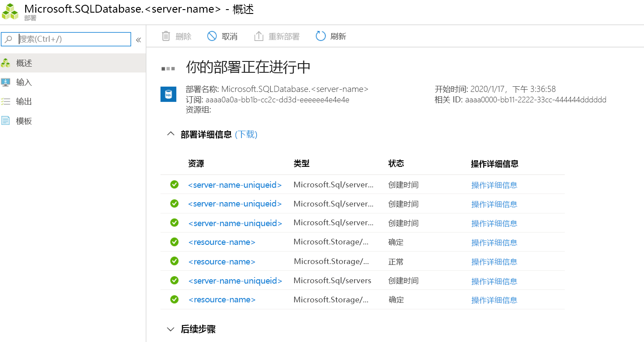Click the 下载 download link

click(246, 134)
